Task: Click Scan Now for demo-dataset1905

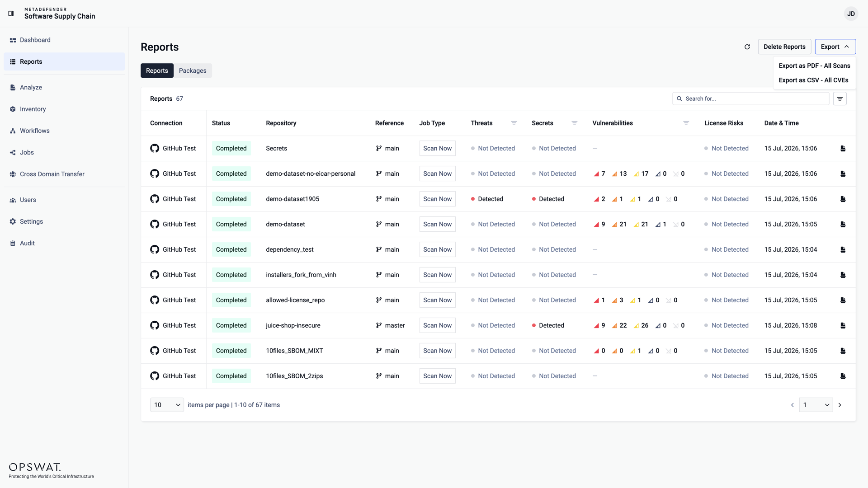Action: (x=437, y=199)
